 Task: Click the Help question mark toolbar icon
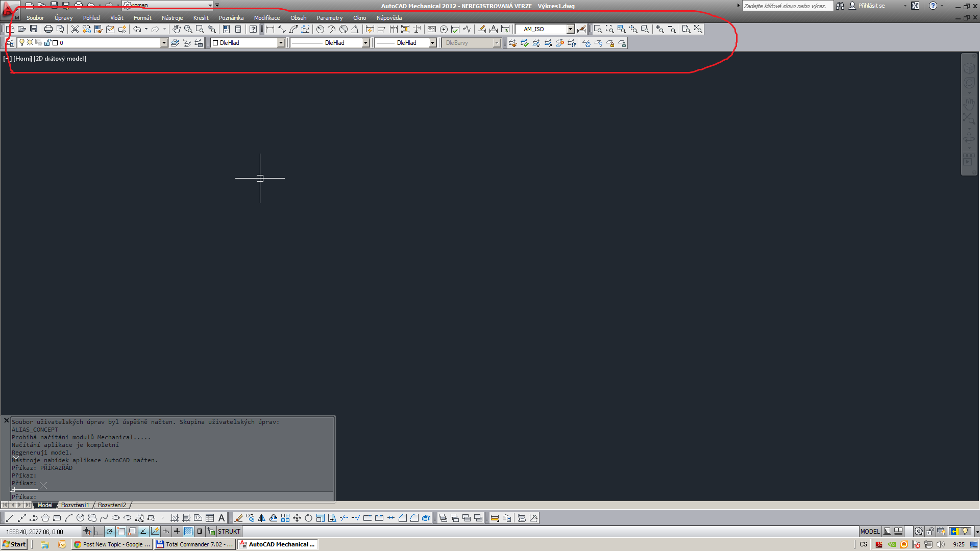[253, 29]
